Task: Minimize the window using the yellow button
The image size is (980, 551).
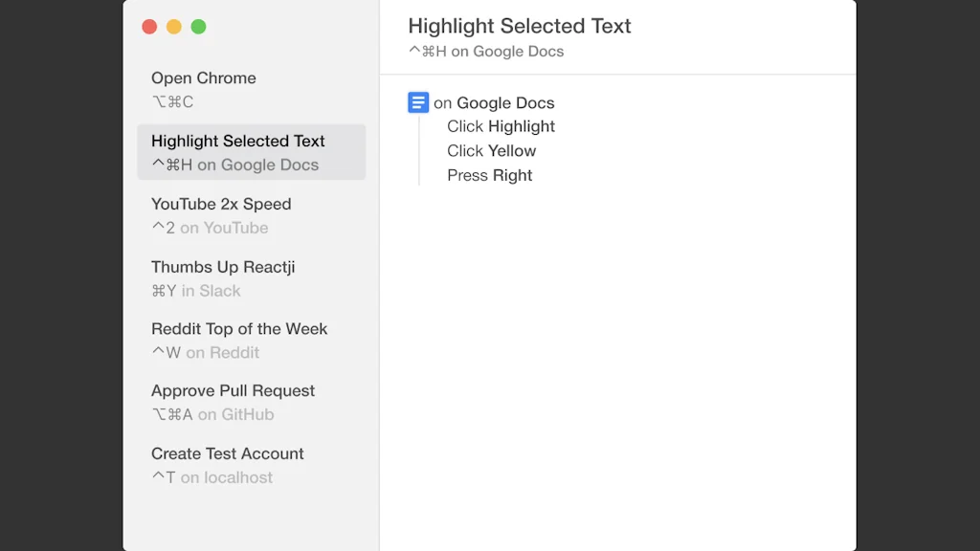Action: click(174, 27)
